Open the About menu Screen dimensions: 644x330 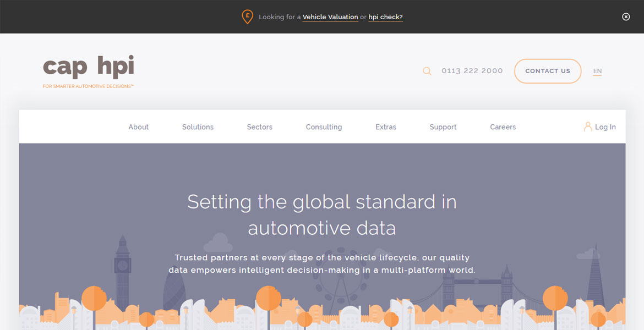[139, 127]
